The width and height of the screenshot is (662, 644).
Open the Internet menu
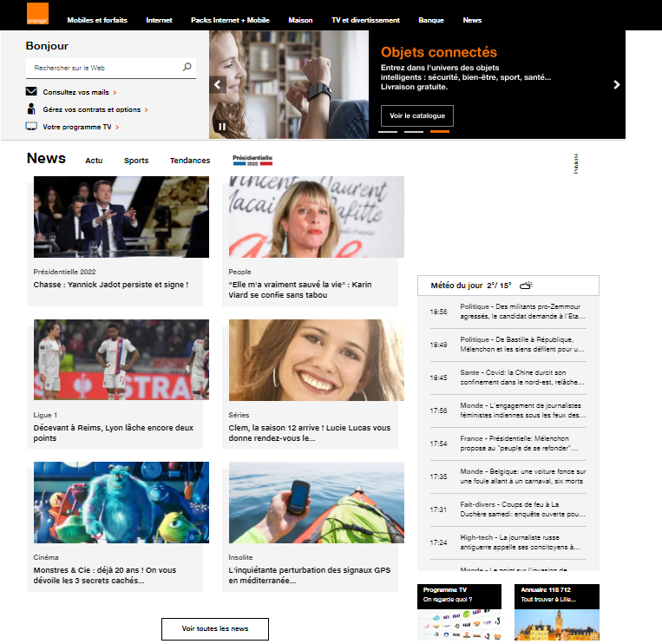click(x=159, y=20)
